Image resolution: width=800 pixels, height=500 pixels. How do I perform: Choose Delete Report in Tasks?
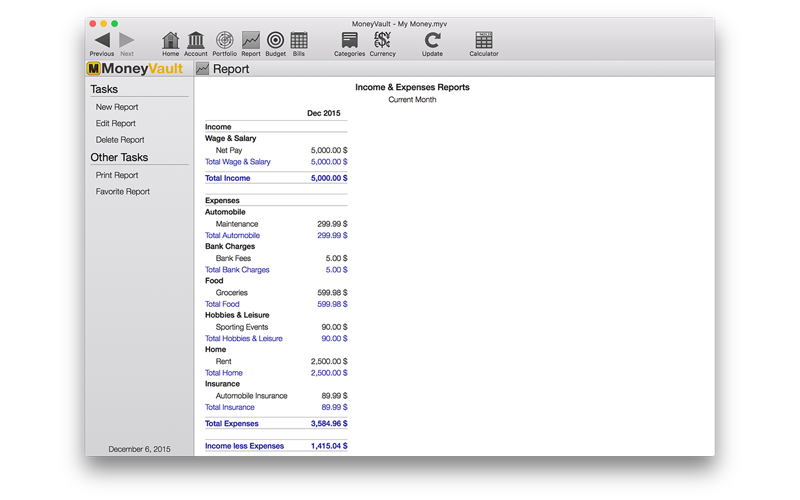click(120, 140)
